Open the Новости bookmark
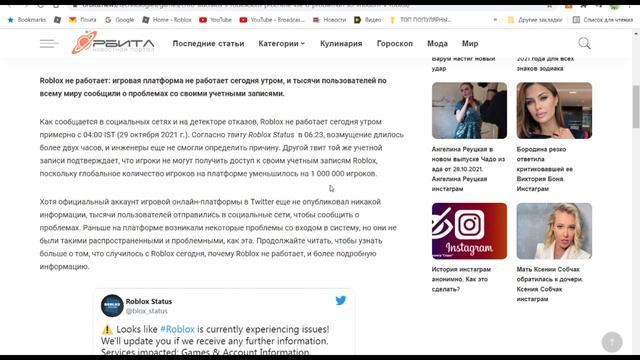The height and width of the screenshot is (360, 640). tap(329, 20)
